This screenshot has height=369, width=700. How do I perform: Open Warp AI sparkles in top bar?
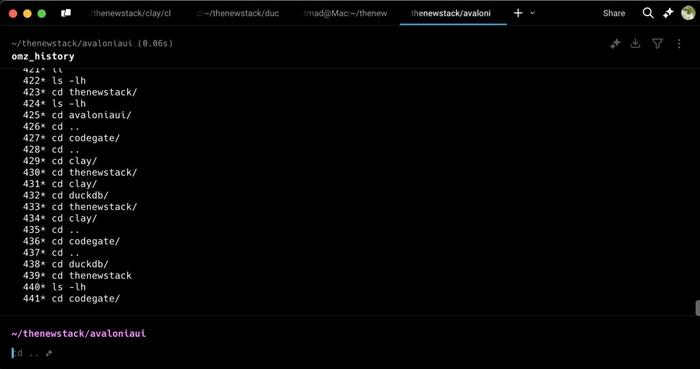point(668,13)
